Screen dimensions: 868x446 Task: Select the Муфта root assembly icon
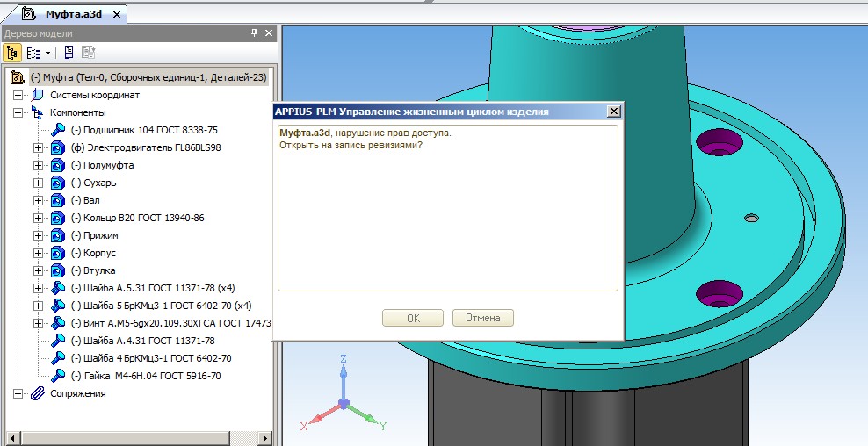[17, 77]
